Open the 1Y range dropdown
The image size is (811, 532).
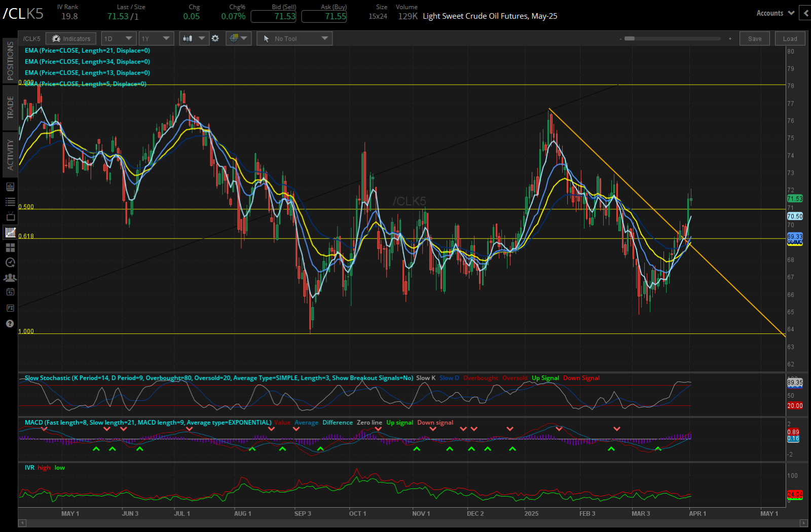click(x=156, y=38)
